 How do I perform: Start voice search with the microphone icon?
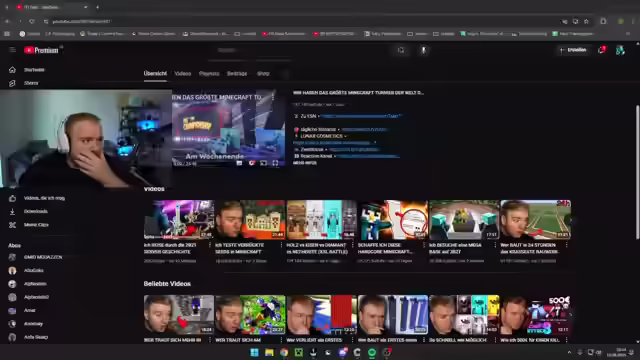(x=423, y=50)
